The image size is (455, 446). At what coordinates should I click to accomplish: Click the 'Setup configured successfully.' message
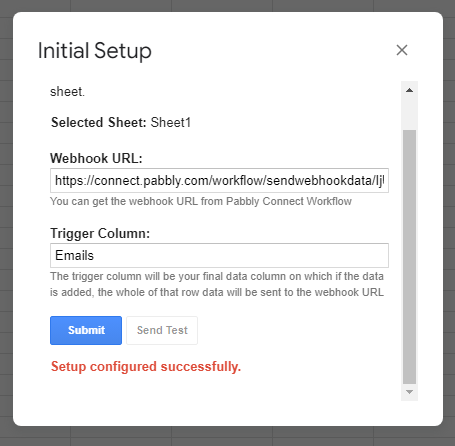point(146,366)
